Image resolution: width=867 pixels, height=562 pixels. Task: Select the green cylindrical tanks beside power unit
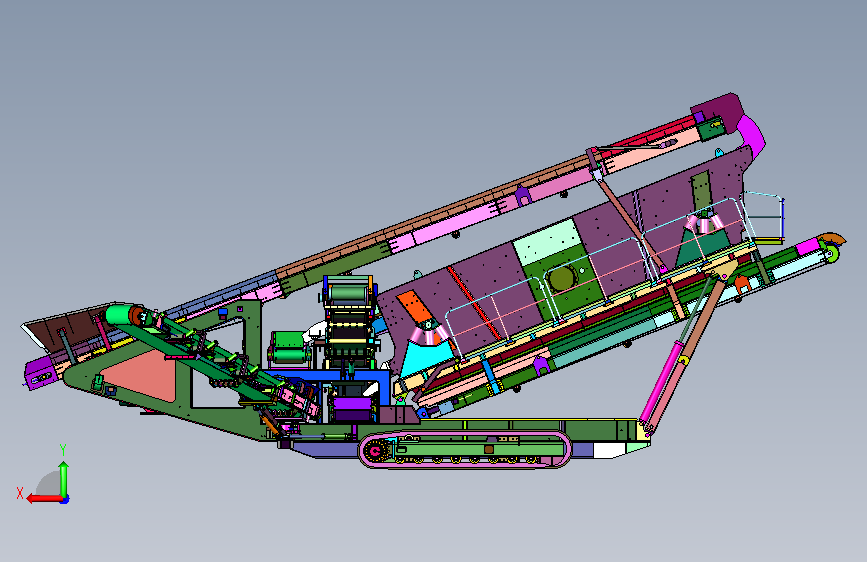[x=289, y=347]
